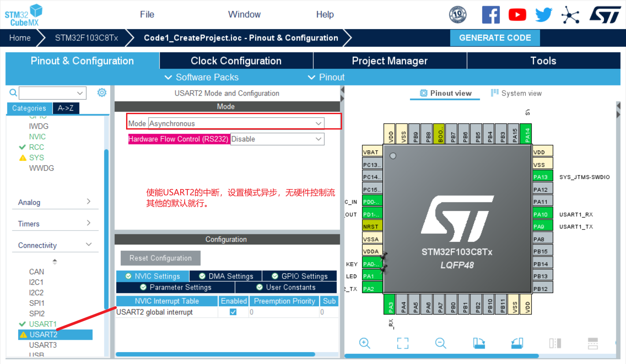Image resolution: width=626 pixels, height=364 pixels.
Task: Zoom out of the pinout view
Action: click(441, 343)
